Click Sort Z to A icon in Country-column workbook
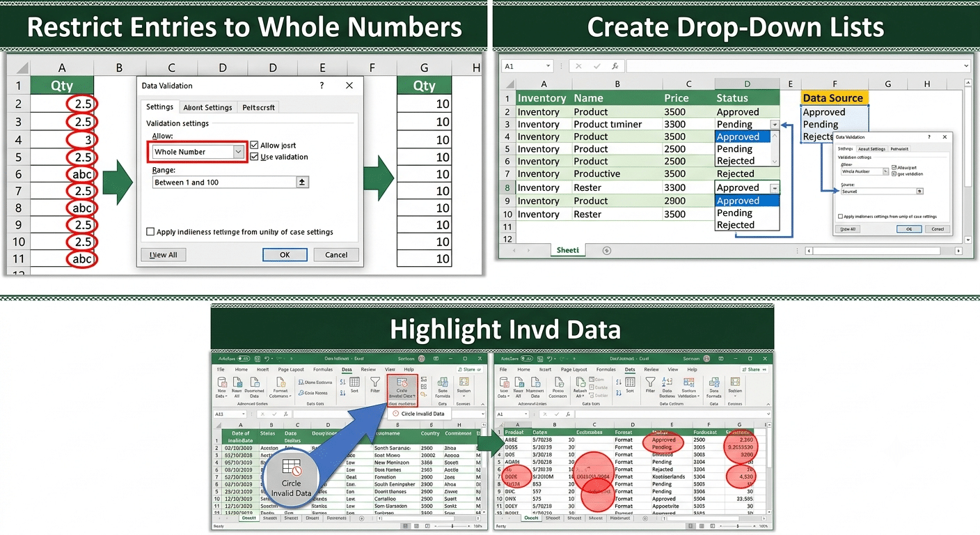The height and width of the screenshot is (535, 980). 342,393
